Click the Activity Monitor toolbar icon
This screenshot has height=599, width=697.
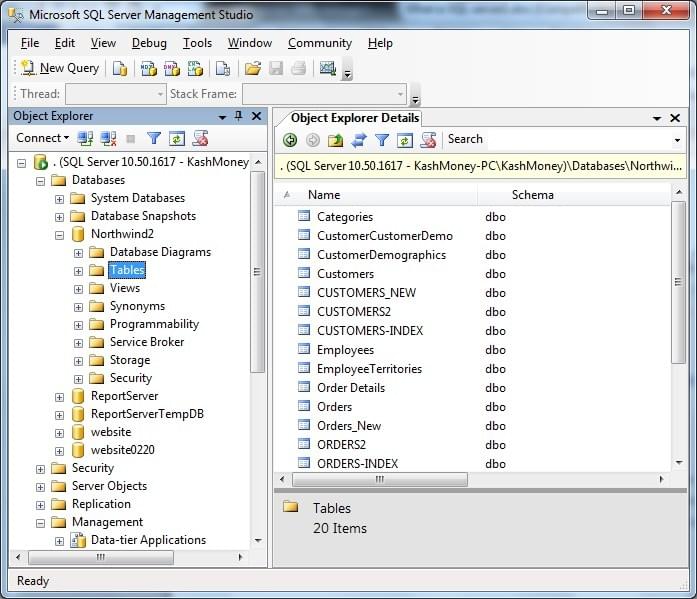[x=328, y=68]
